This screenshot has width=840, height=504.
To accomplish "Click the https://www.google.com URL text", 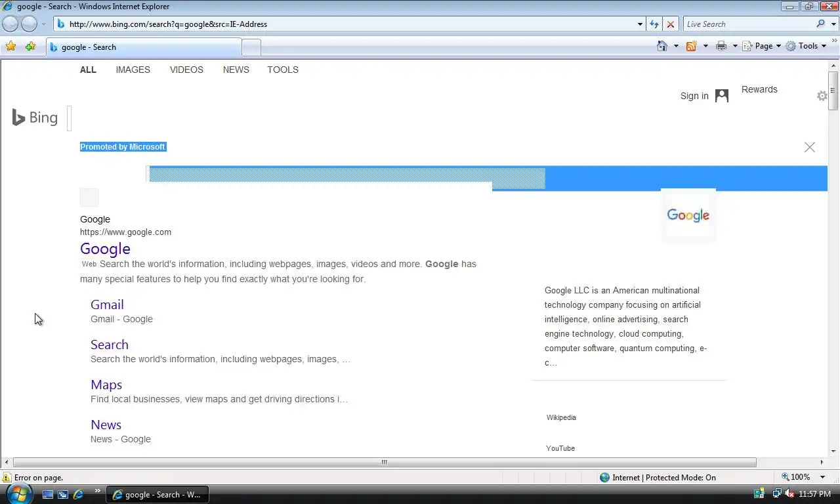I will (125, 232).
